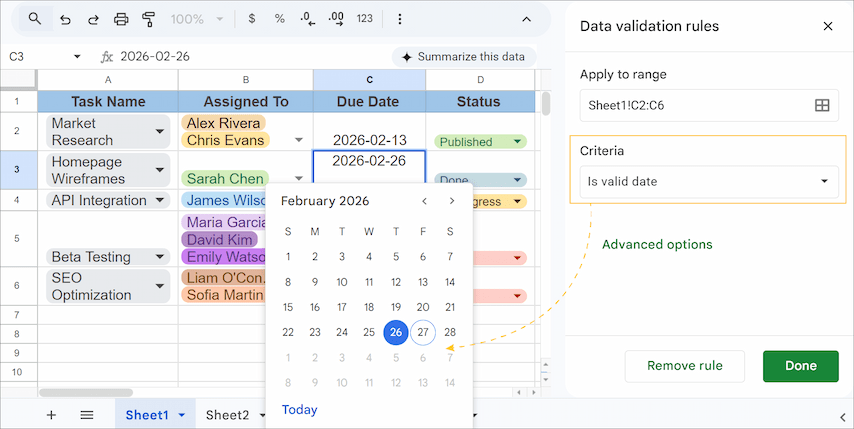
Task: Click the add sheet plus icon
Action: 51,415
